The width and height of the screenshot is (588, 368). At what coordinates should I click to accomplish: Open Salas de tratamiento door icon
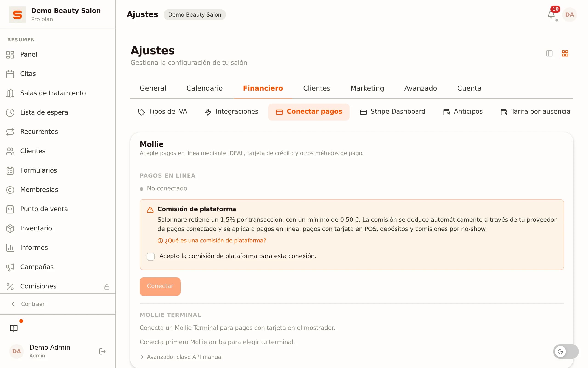10,93
